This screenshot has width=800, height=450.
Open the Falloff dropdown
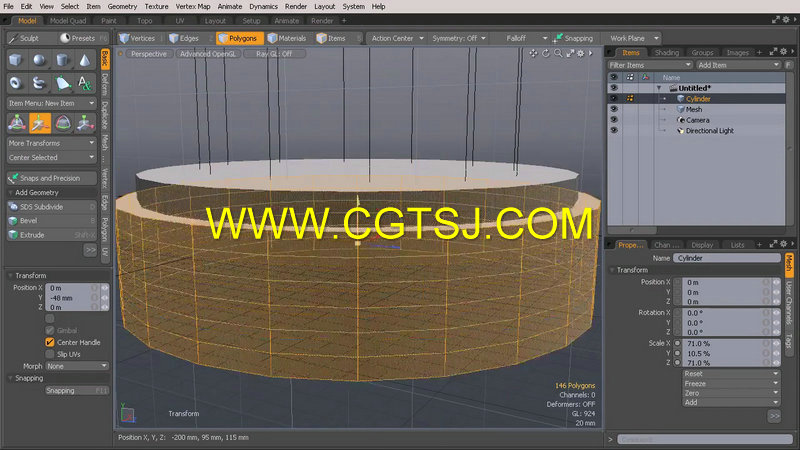pyautogui.click(x=520, y=38)
